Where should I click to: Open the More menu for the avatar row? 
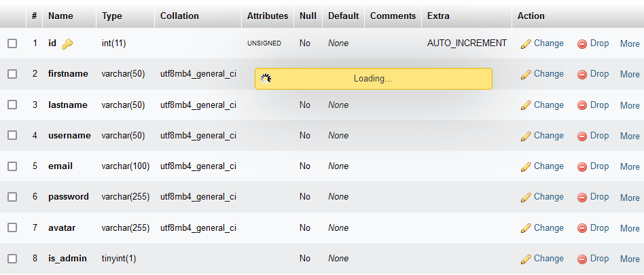click(630, 228)
